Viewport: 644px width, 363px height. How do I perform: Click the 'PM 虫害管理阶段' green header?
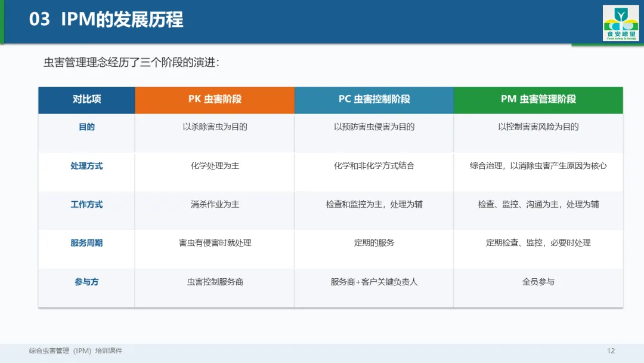pos(538,99)
